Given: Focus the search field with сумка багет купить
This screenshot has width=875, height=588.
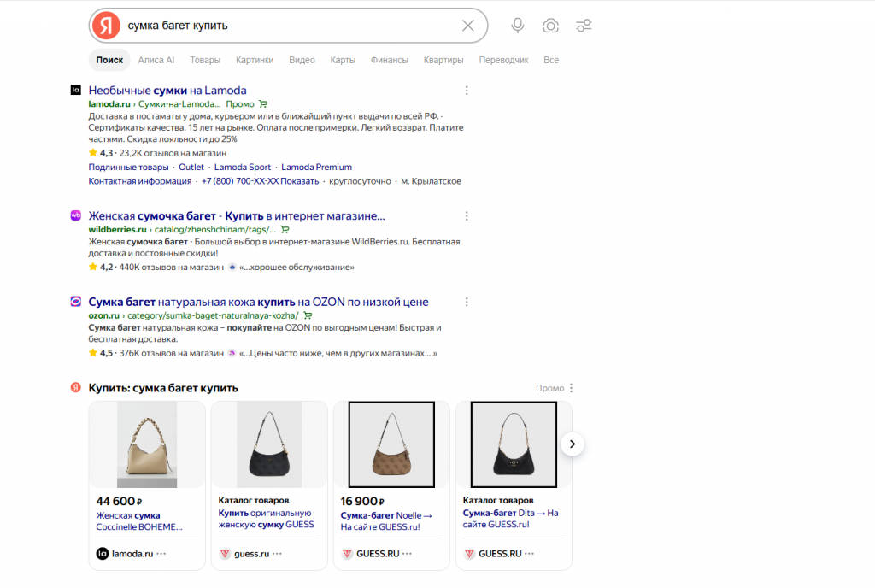Looking at the screenshot, I should coord(291,26).
